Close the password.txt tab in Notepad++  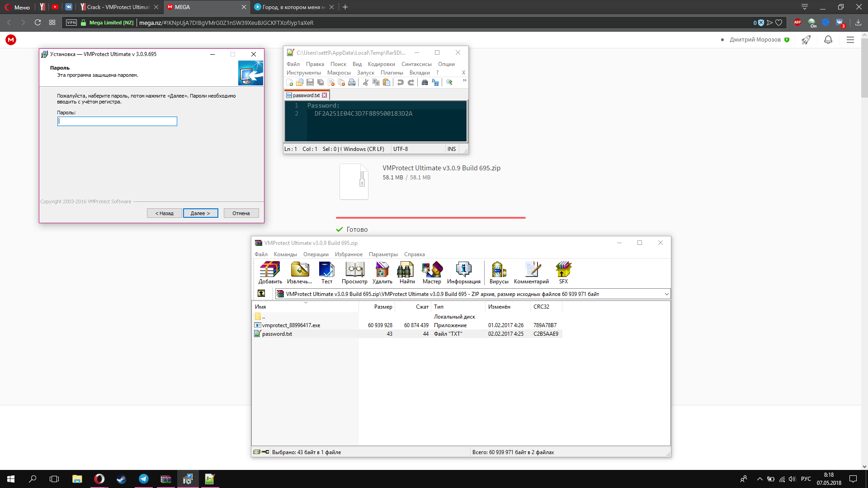click(324, 95)
